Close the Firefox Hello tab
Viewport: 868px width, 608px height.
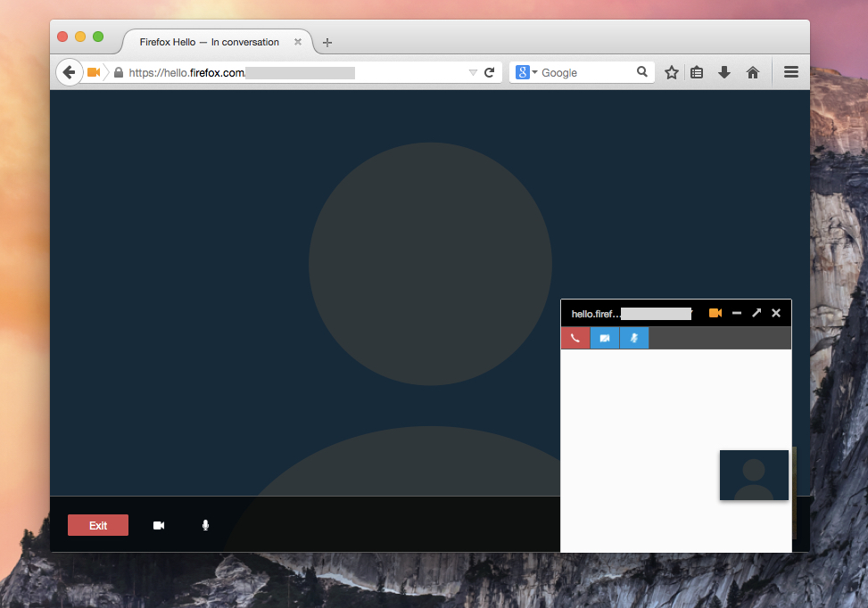click(x=298, y=42)
